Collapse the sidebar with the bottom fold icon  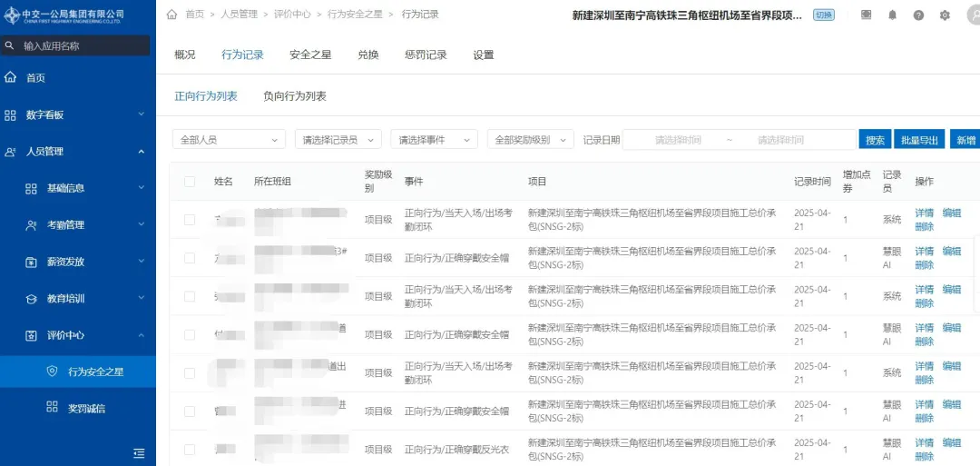pyautogui.click(x=140, y=452)
